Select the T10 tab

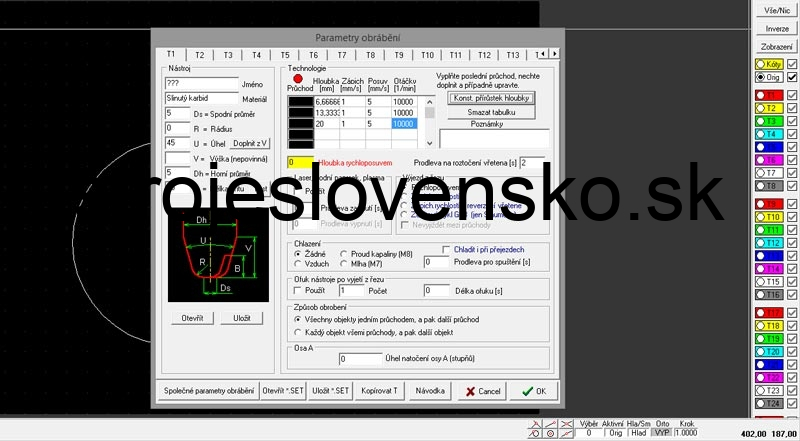428,55
